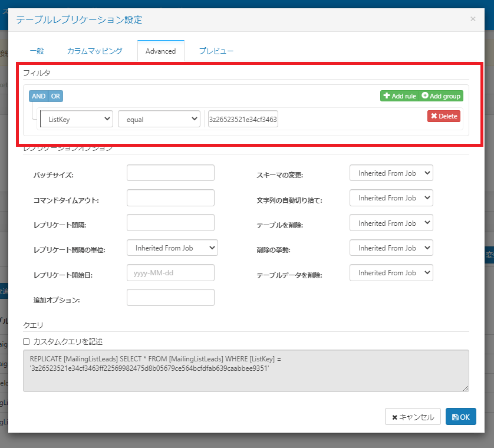Click the filter value text field
Viewport: 494px width, 448px height.
[x=243, y=119]
